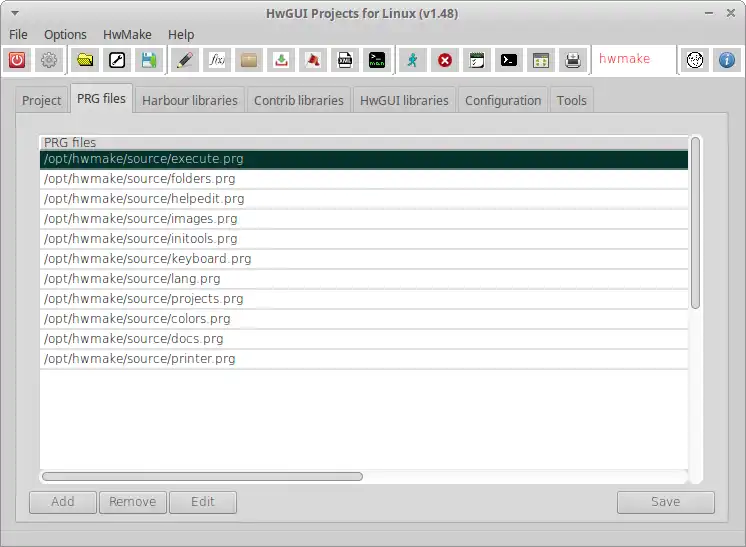Click the pencil edit icon
This screenshot has height=547, width=746.
click(185, 60)
